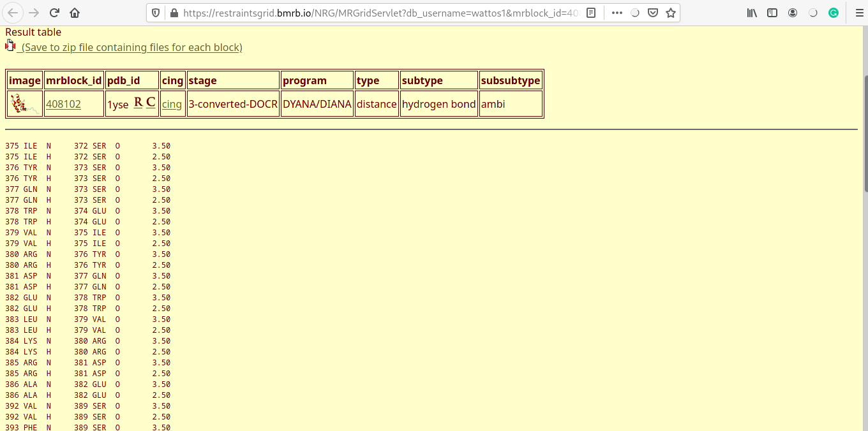Click the C link beside 1yse
Image resolution: width=868 pixels, height=431 pixels.
pos(151,103)
